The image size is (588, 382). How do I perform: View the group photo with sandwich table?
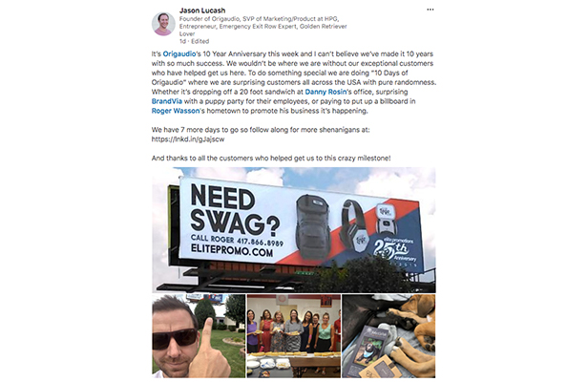coord(294,336)
